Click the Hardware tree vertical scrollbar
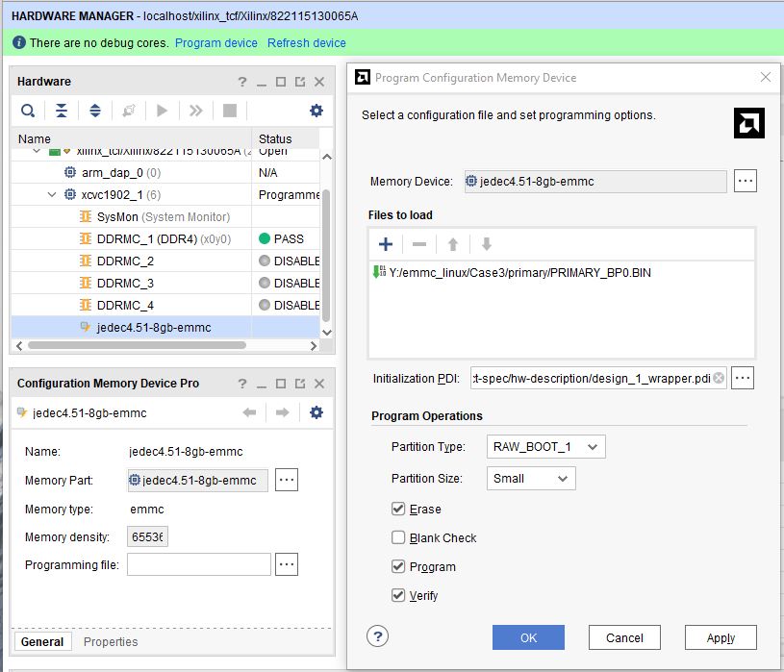 pyautogui.click(x=326, y=255)
